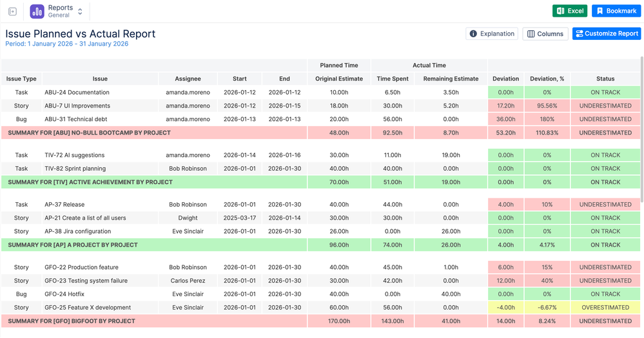Click the Status column header
Viewport: 644px width, 338px height.
click(605, 79)
